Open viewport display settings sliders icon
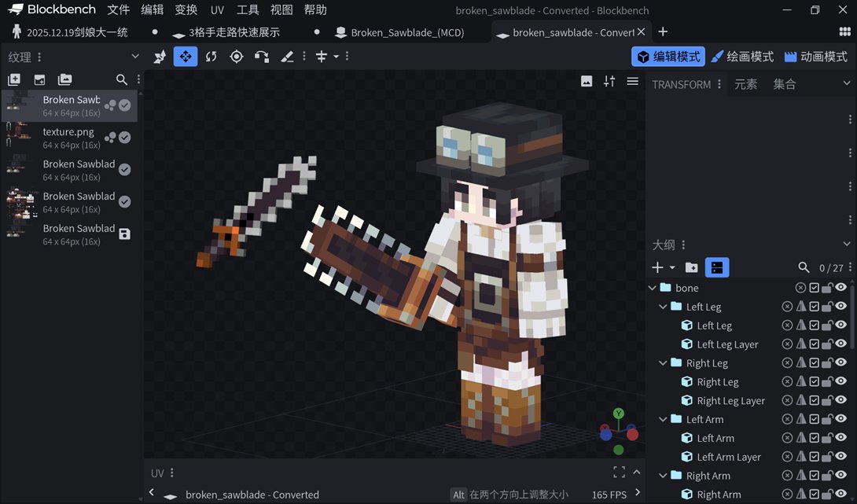This screenshot has width=857, height=504. point(609,82)
